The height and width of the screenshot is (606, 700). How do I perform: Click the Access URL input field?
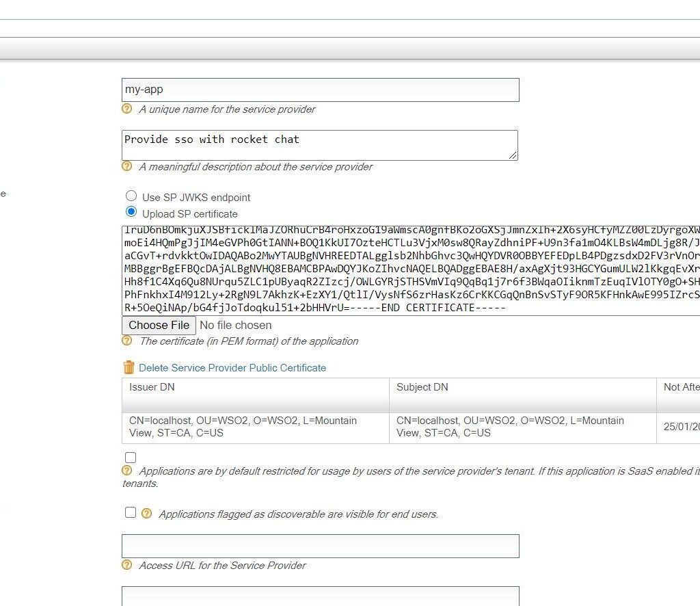click(x=320, y=546)
